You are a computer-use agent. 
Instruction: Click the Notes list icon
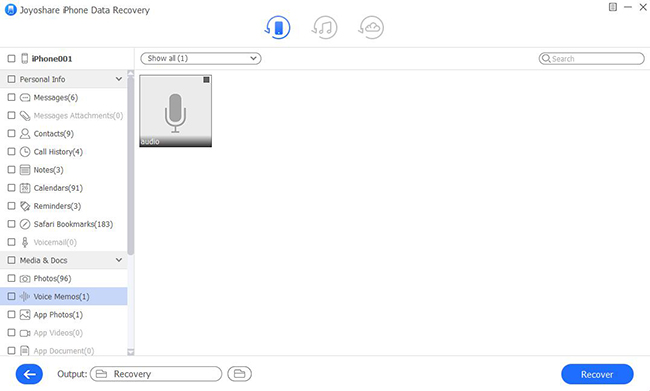[x=25, y=170]
